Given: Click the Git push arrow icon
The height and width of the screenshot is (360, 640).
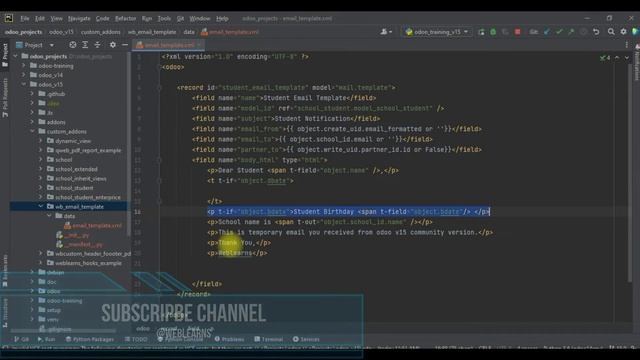Looking at the screenshot, I should [x=571, y=32].
